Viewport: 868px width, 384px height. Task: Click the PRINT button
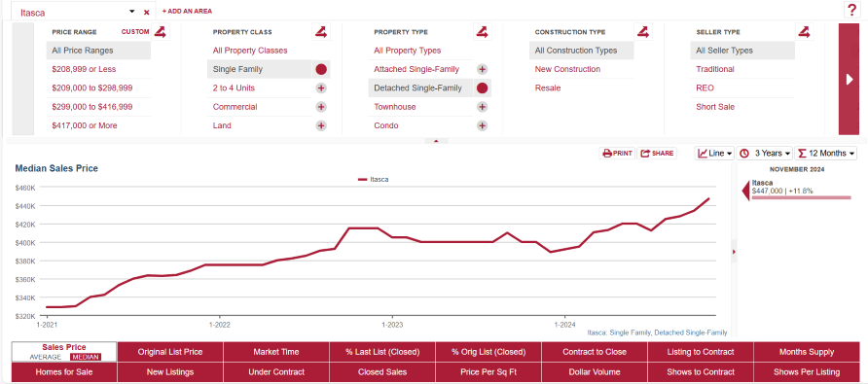point(617,154)
